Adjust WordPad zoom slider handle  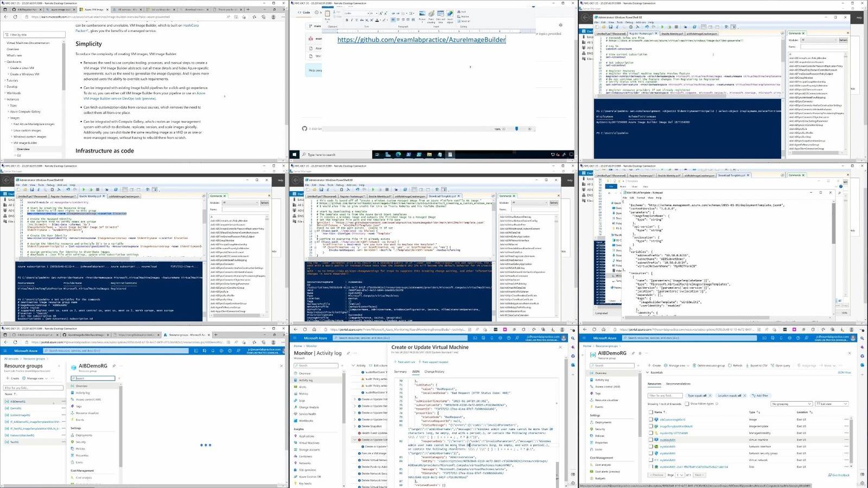point(516,129)
